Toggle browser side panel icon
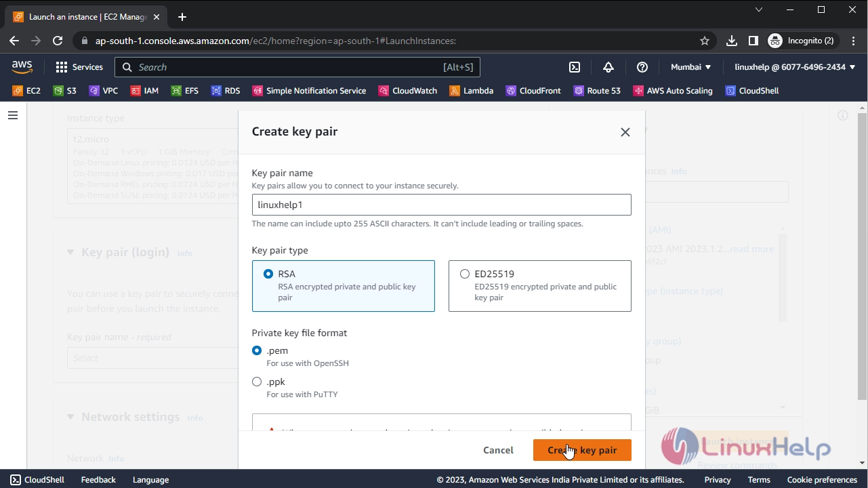The height and width of the screenshot is (488, 868). coord(753,41)
